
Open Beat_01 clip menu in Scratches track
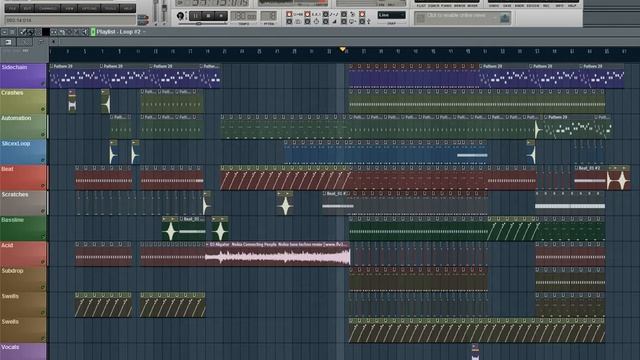tap(324, 193)
